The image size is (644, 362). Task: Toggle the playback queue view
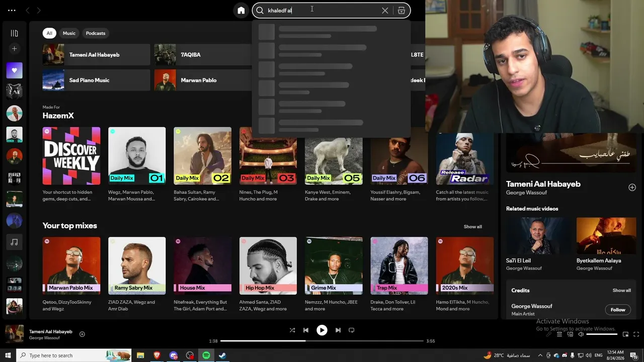(559, 334)
